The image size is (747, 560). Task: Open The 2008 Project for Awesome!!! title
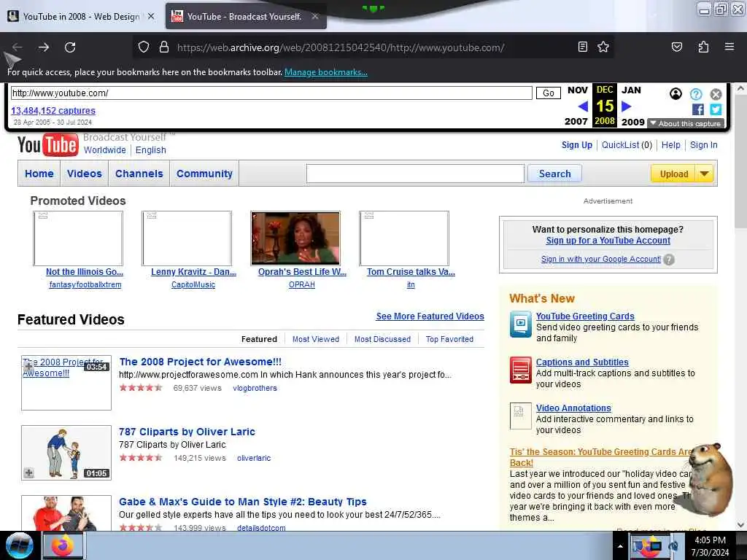tap(200, 362)
